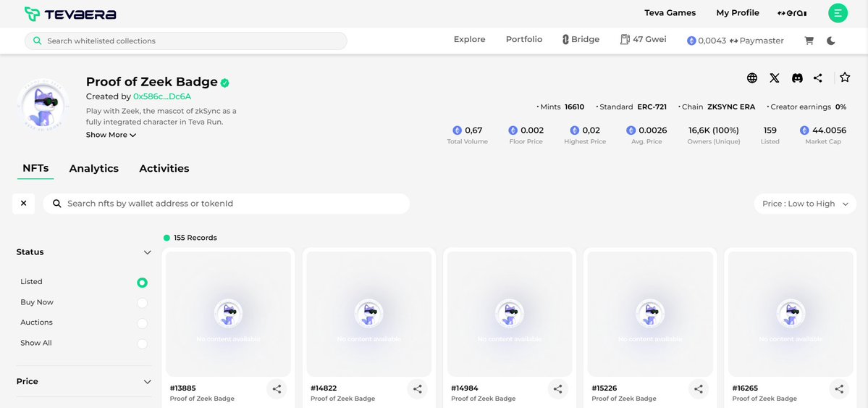
Task: Share NFT #15226
Action: (699, 389)
